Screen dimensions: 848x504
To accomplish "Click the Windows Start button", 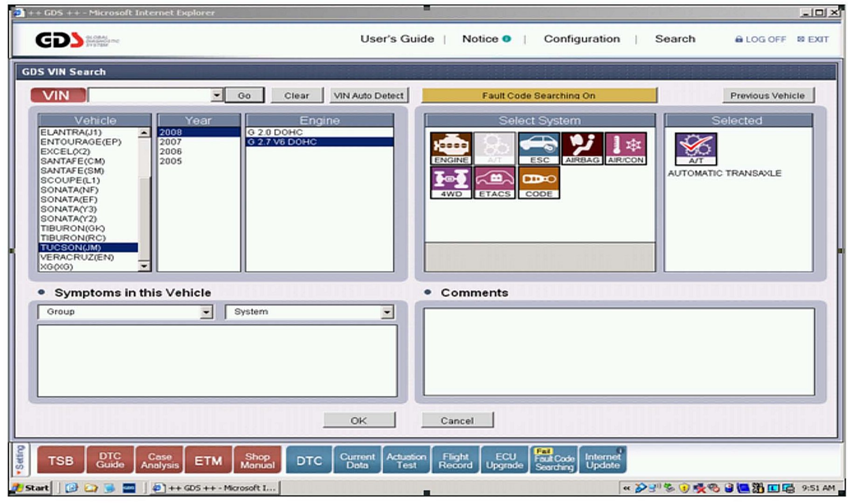I will coord(32,488).
